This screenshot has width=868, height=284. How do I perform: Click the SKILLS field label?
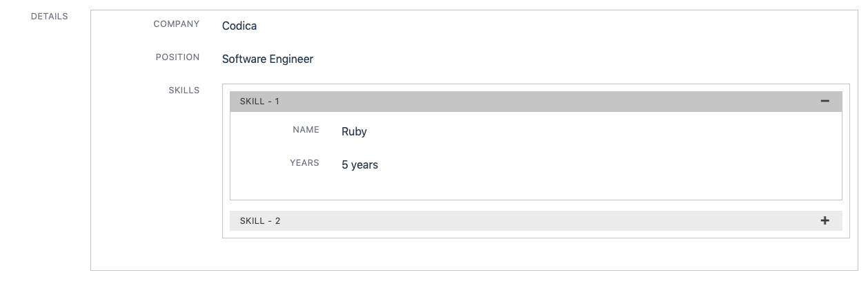point(184,91)
